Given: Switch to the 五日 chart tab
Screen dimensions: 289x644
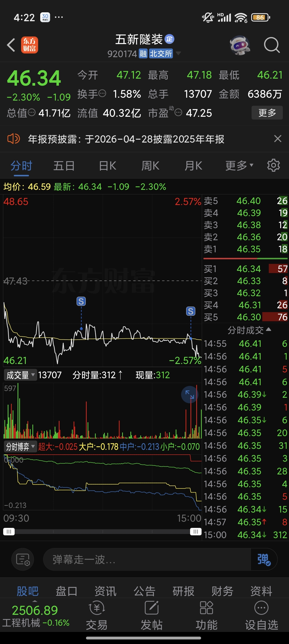Looking at the screenshot, I should [x=64, y=166].
